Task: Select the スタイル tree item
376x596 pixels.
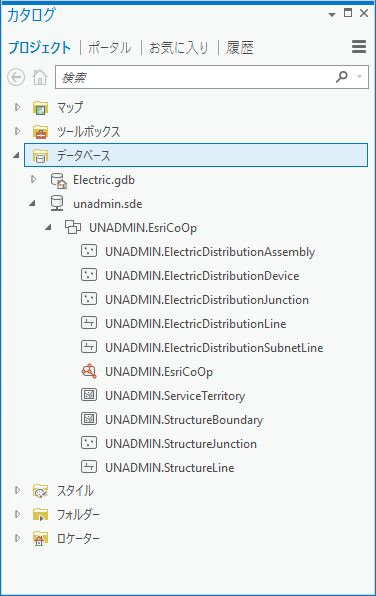Action: (75, 491)
